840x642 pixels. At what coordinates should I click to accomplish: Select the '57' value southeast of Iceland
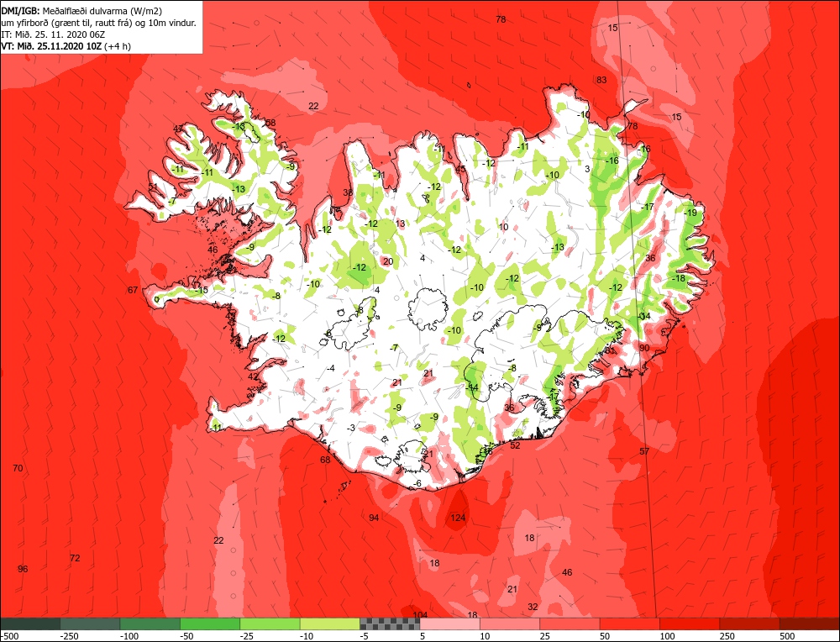pos(644,452)
